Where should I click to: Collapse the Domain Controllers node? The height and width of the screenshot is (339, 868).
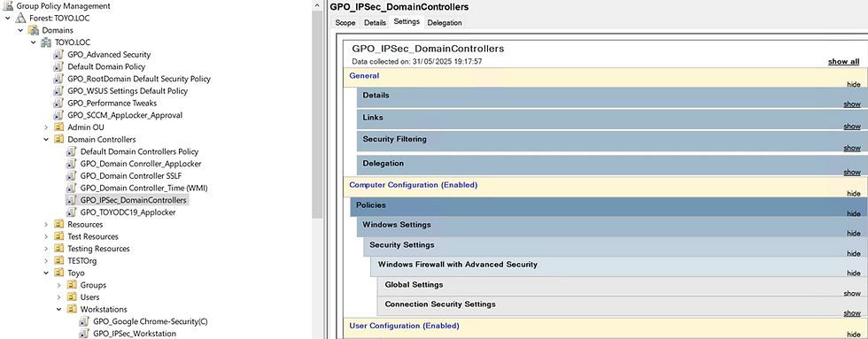pyautogui.click(x=46, y=139)
